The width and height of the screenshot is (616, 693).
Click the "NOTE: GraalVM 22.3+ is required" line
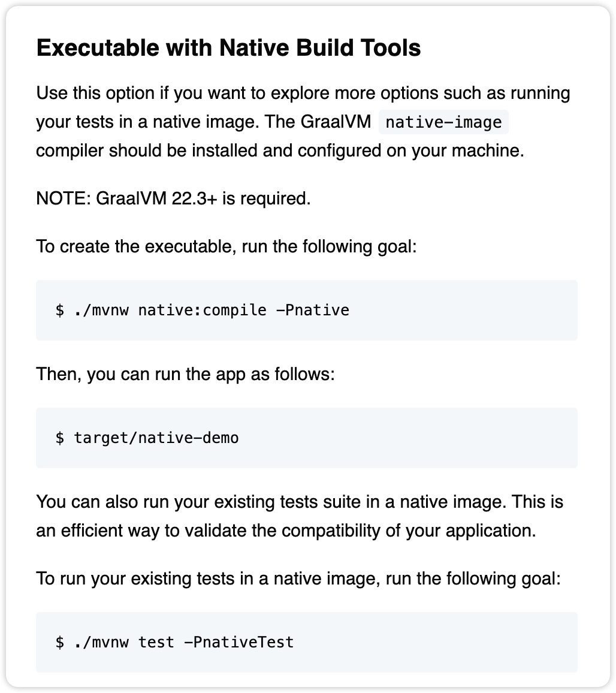(173, 198)
